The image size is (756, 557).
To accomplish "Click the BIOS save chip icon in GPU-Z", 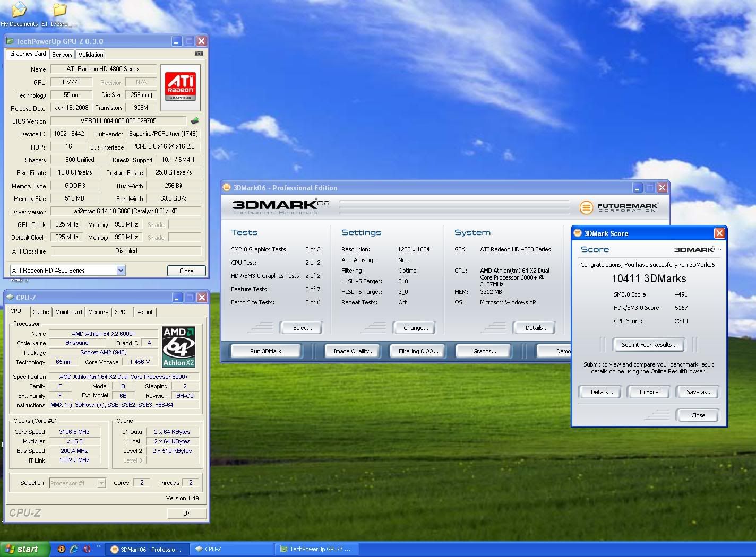I will [x=195, y=121].
